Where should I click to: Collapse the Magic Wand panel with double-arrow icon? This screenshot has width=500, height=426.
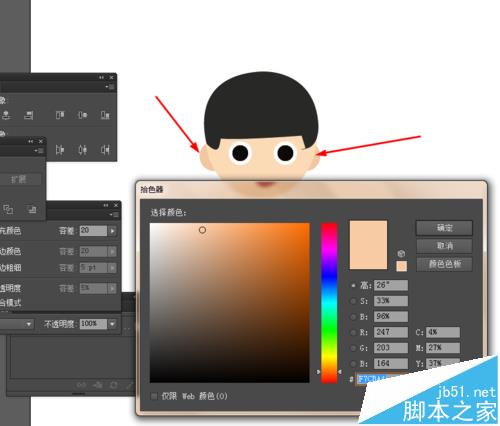(106, 205)
